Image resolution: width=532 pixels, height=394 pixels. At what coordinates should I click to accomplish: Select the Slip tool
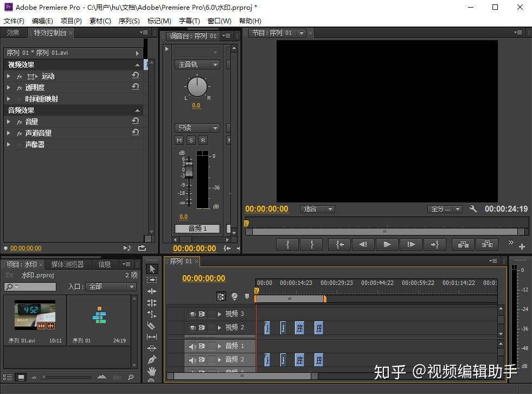pyautogui.click(x=152, y=336)
